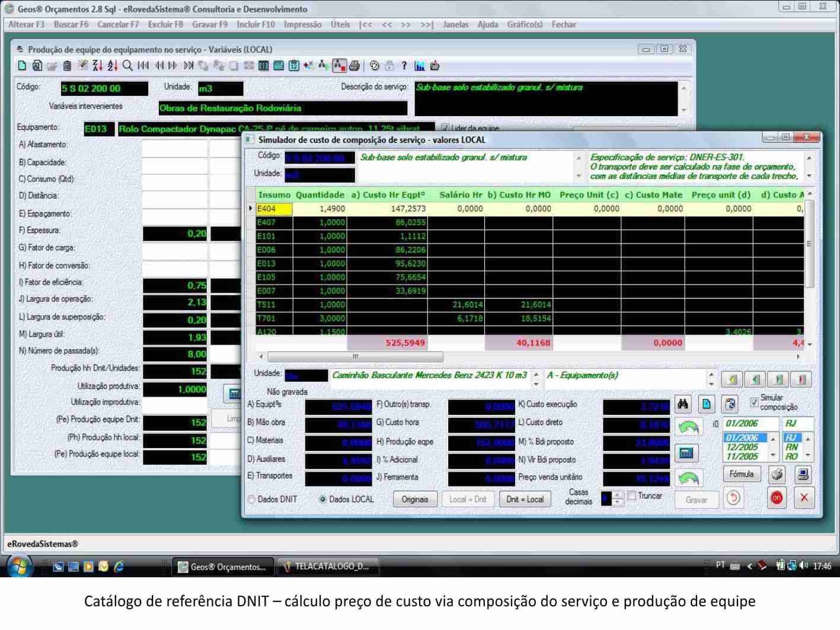The image size is (840, 630).
Task: Click the blue document icon in simulator
Action: point(707,404)
